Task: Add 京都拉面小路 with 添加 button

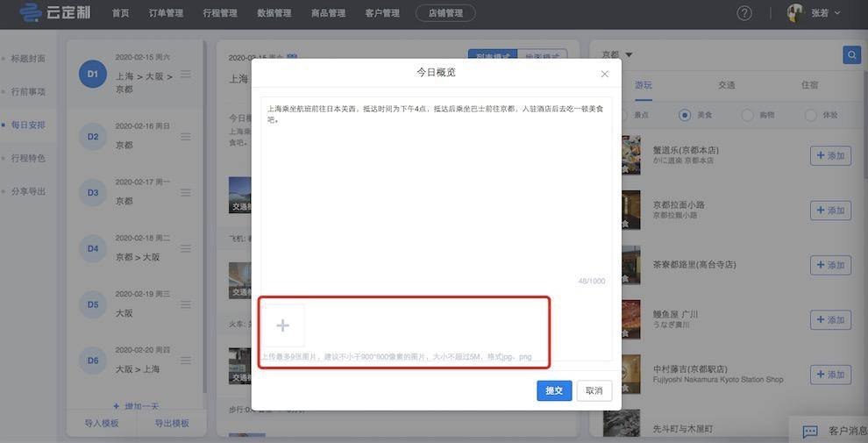Action: click(830, 211)
